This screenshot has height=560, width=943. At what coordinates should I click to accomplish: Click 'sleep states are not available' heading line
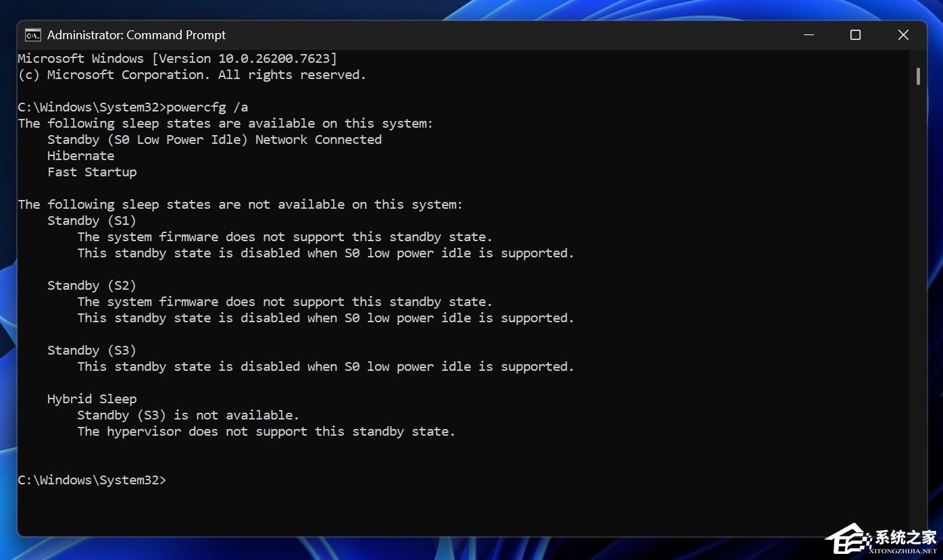240,205
